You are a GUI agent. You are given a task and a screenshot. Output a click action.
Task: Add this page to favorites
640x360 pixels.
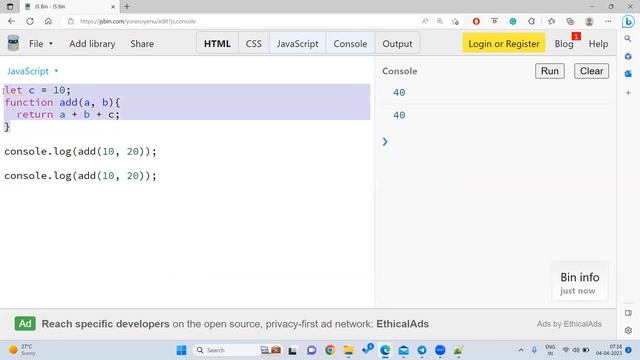coord(456,21)
